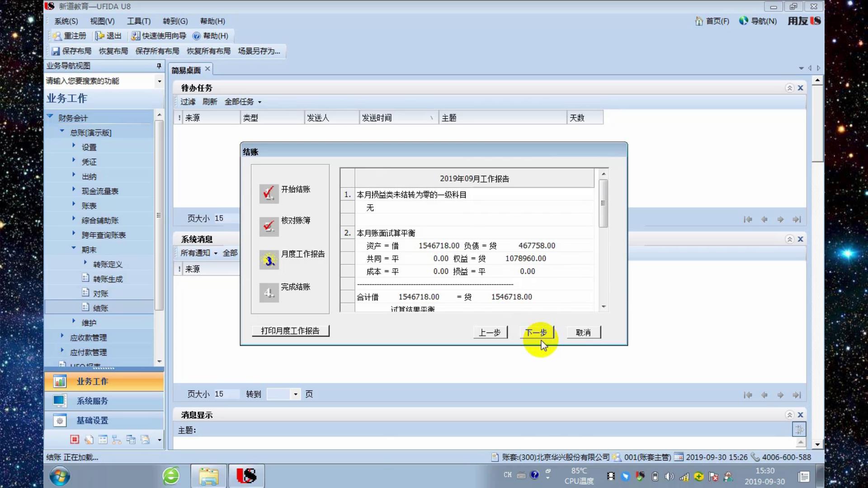The width and height of the screenshot is (868, 488).
Task: Click the 退出 exit icon
Action: pos(99,36)
